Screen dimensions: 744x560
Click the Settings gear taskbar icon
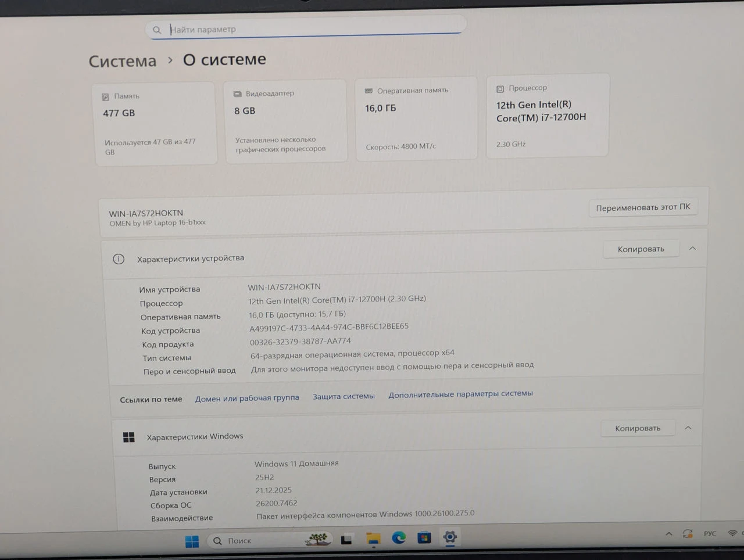tap(450, 537)
